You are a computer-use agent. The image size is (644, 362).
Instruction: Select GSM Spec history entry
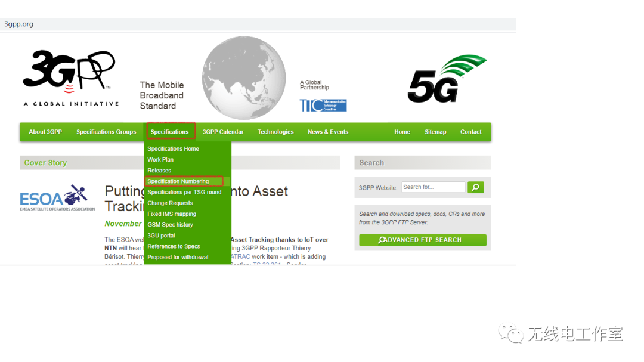pos(170,225)
